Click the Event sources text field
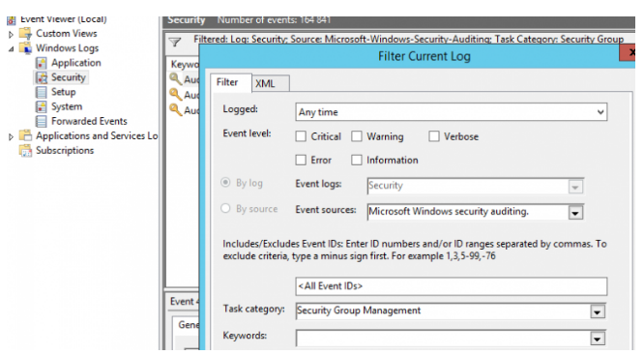This screenshot has width=644, height=355. tap(468, 212)
